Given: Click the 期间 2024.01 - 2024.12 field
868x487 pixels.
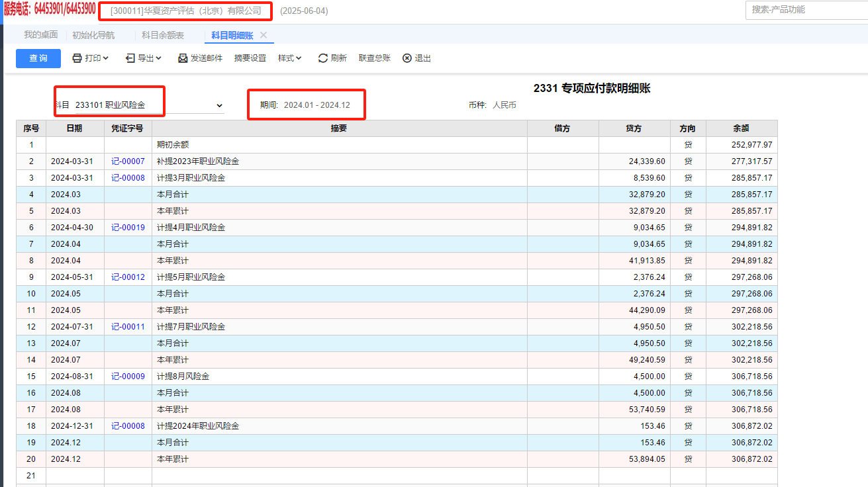Looking at the screenshot, I should pyautogui.click(x=316, y=105).
